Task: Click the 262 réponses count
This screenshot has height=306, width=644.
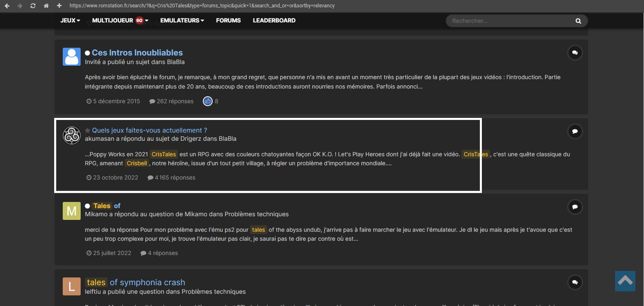Action: click(x=175, y=101)
